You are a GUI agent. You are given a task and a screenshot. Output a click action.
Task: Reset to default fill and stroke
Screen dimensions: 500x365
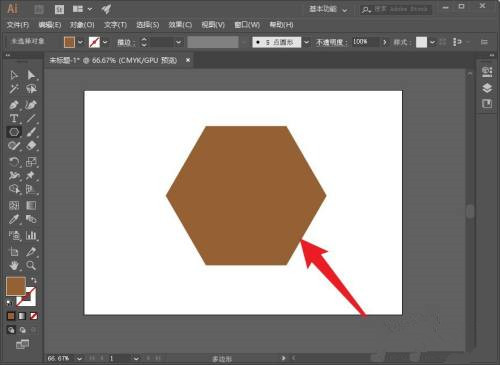[x=10, y=303]
